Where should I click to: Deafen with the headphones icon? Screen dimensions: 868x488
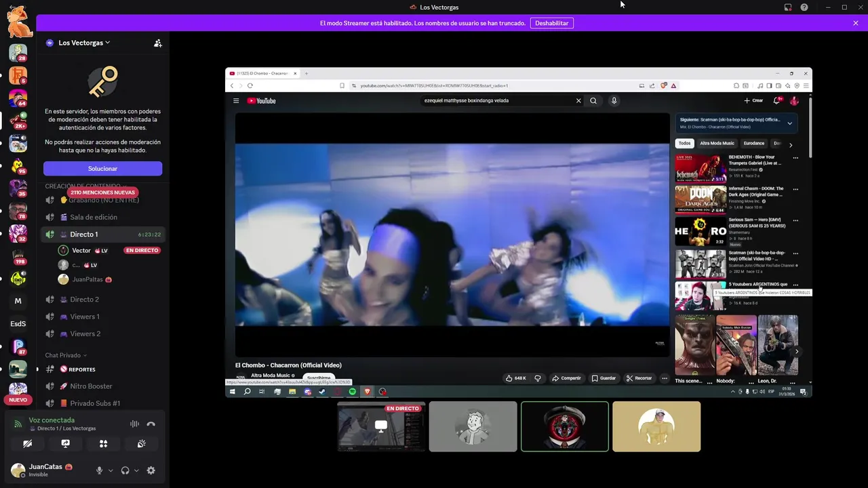(125, 470)
